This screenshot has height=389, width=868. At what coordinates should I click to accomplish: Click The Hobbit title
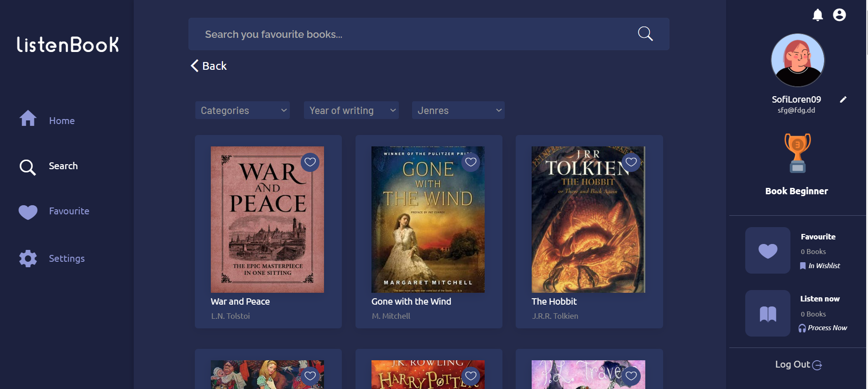554,301
